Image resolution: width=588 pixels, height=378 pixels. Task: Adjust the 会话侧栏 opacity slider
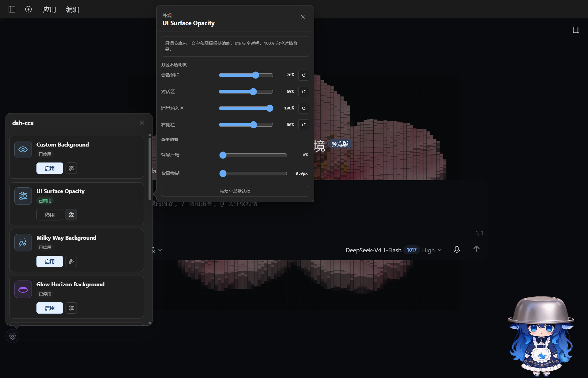(x=246, y=75)
